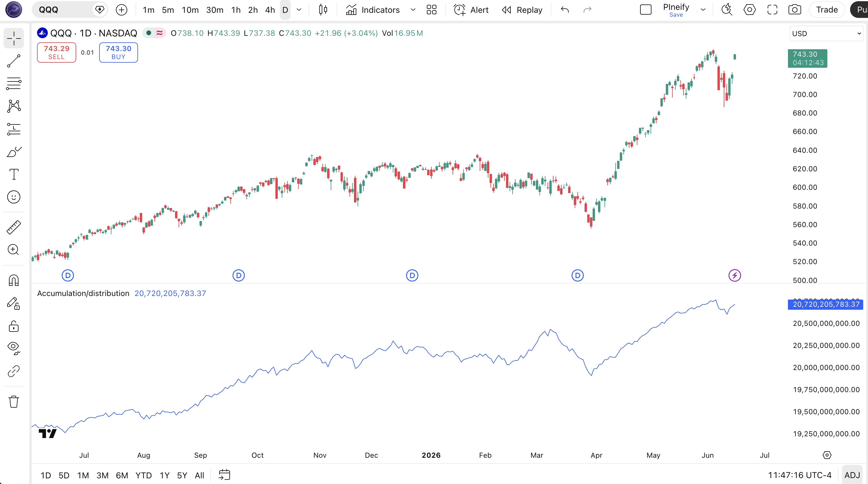Start bar Replay mode
Screen dimensions: 868x484
[x=522, y=10]
